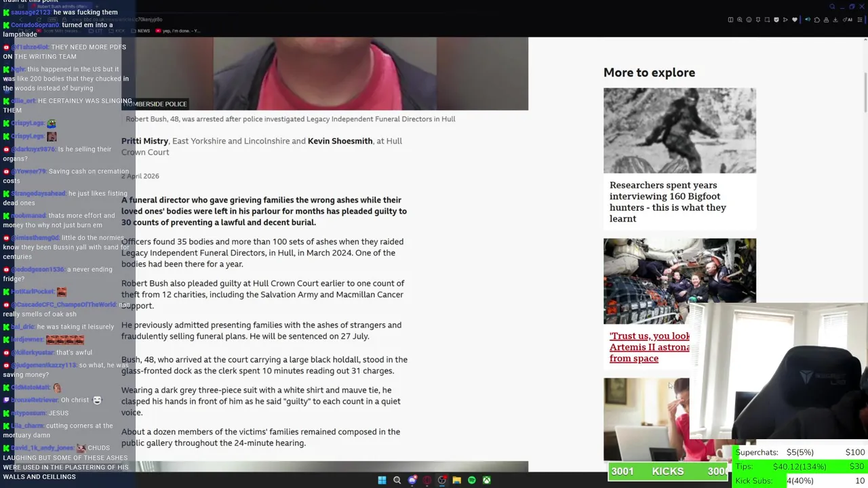Open the zoom magnifier icon in toolbar
Image resolution: width=868 pixels, height=488 pixels.
(740, 20)
